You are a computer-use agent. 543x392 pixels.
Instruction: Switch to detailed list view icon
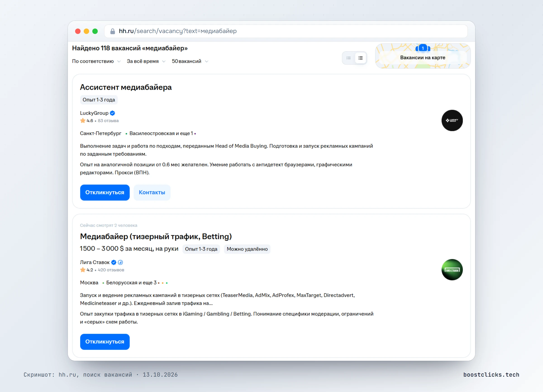pos(361,58)
